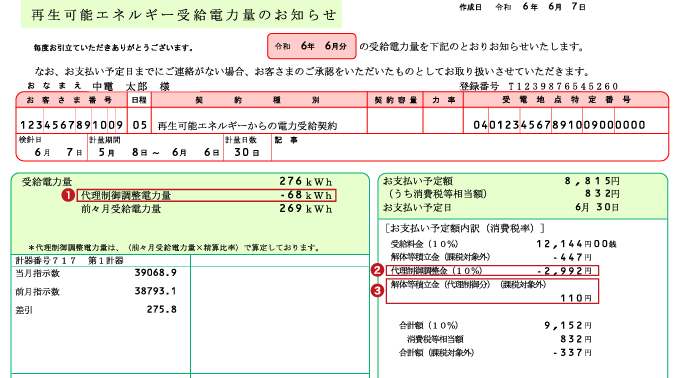Click the '受給電力量' label
The image size is (680, 378).
[x=47, y=182]
